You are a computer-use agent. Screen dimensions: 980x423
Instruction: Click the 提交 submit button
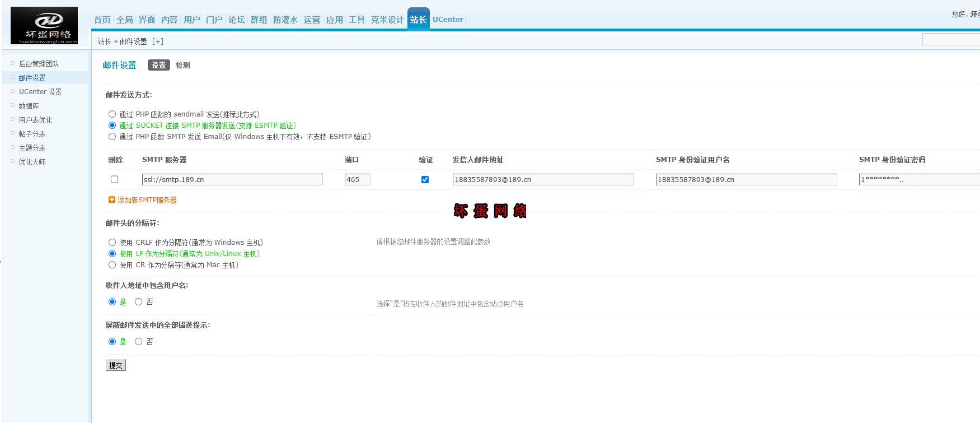tap(116, 365)
